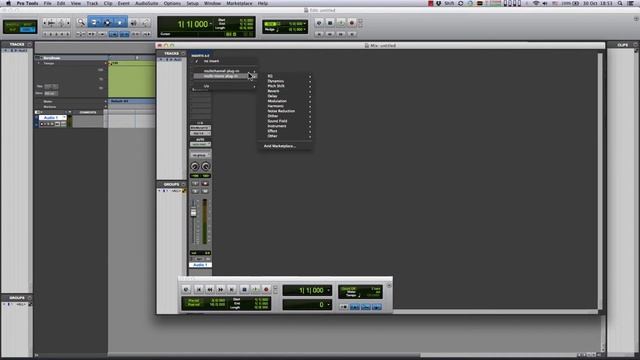Toggle input monitor on Audio 1 mixer strip

click(195, 184)
